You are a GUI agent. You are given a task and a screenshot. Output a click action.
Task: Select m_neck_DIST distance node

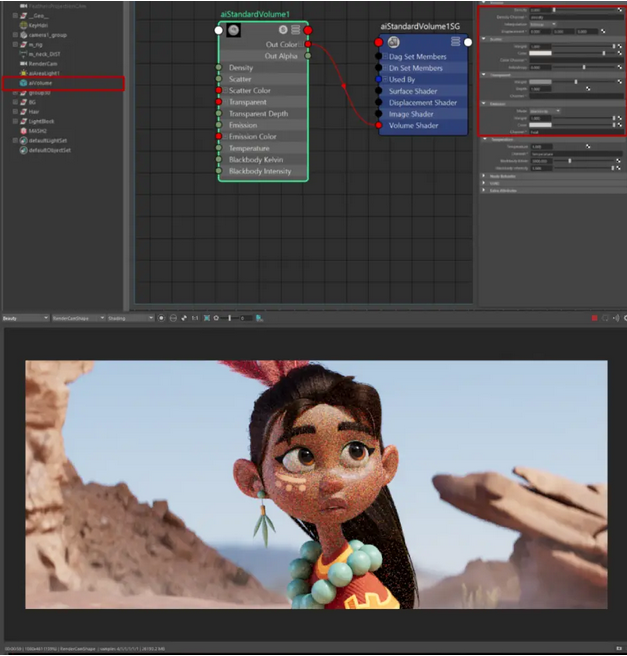click(44, 54)
